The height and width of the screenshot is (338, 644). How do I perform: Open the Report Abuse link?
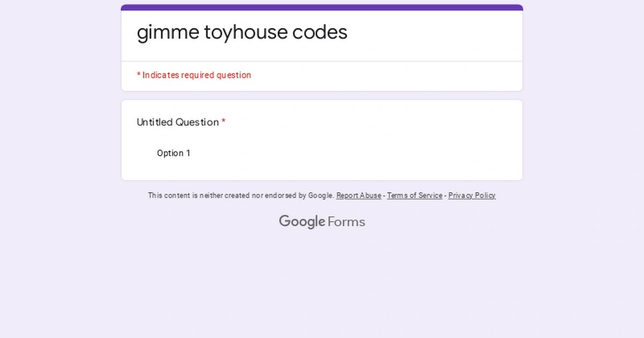coord(358,195)
